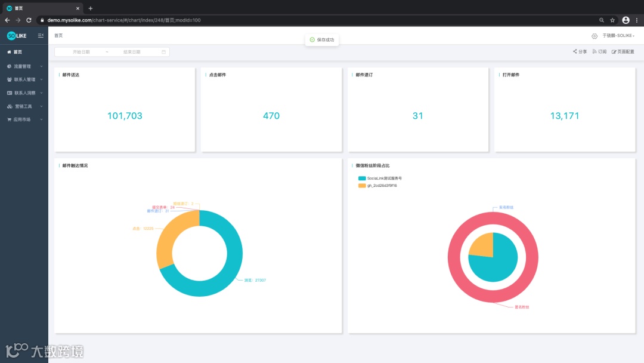Viewport: 644px width, 363px height.
Task: Open the 流量管理 sidebar menu
Action: [24, 66]
